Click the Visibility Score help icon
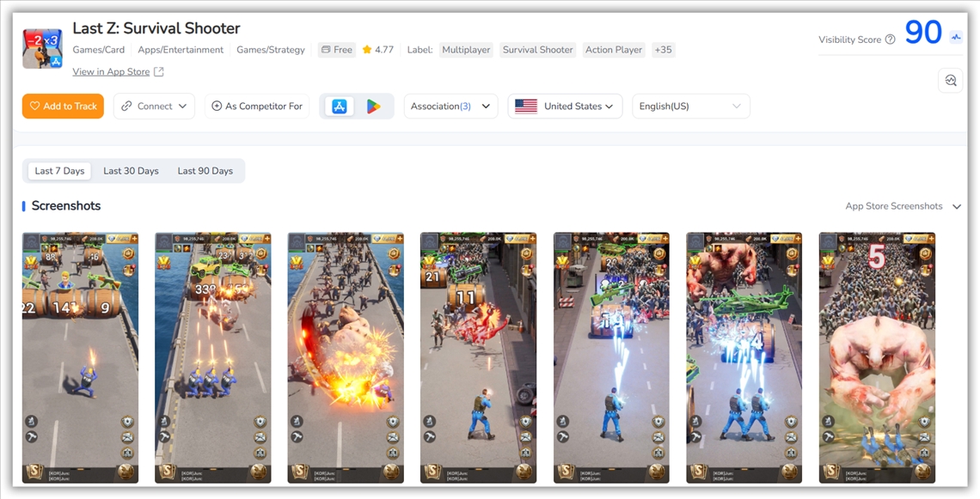This screenshot has height=499, width=980. (890, 40)
